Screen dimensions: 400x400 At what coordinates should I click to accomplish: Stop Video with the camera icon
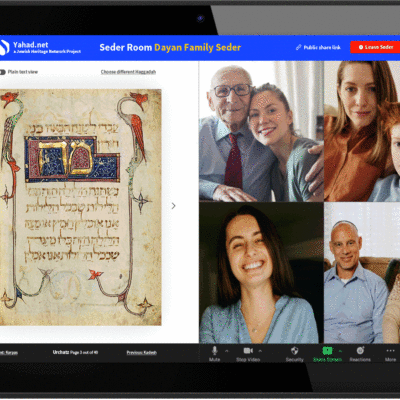click(x=248, y=354)
